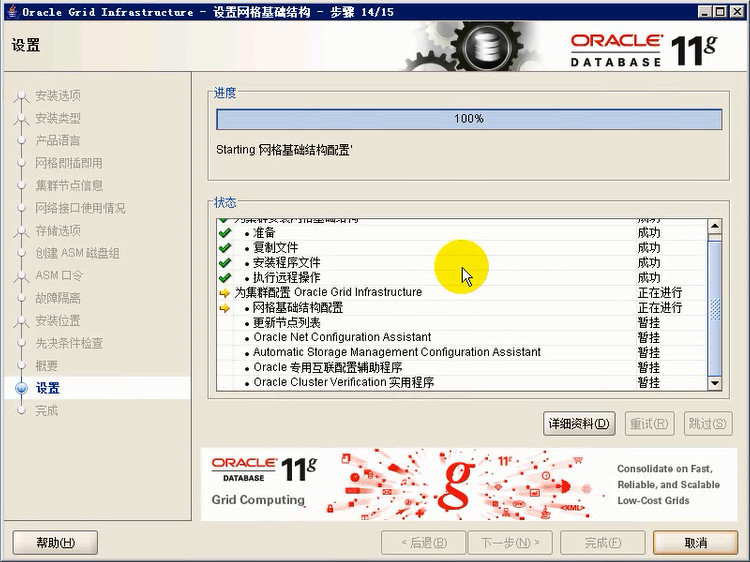Select 集群节点信息 step in the sidebar
750x562 pixels.
(69, 186)
